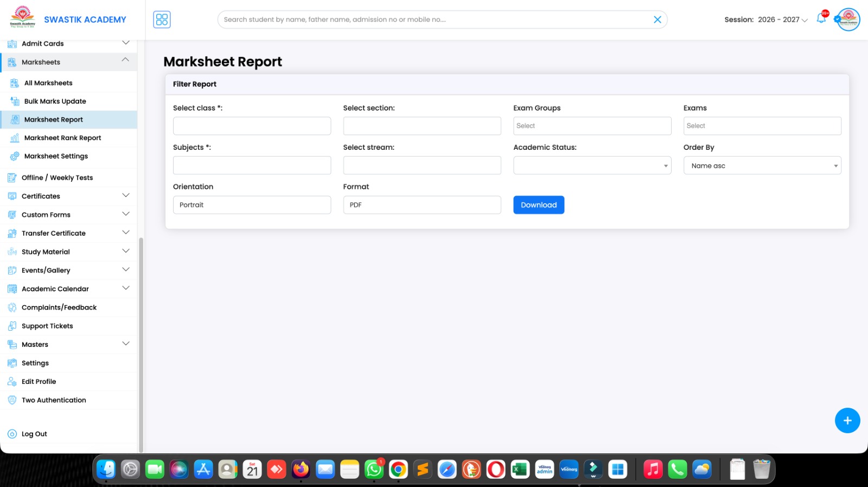Click the Support Tickets icon
868x487 pixels.
point(12,326)
